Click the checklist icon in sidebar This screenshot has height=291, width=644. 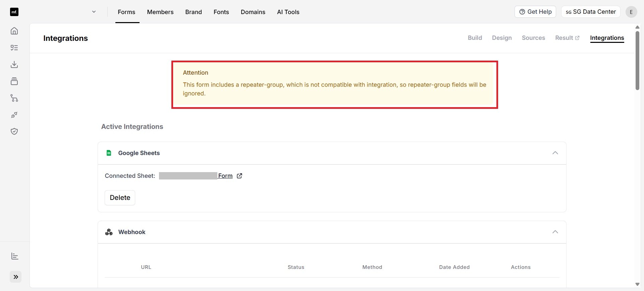14,48
